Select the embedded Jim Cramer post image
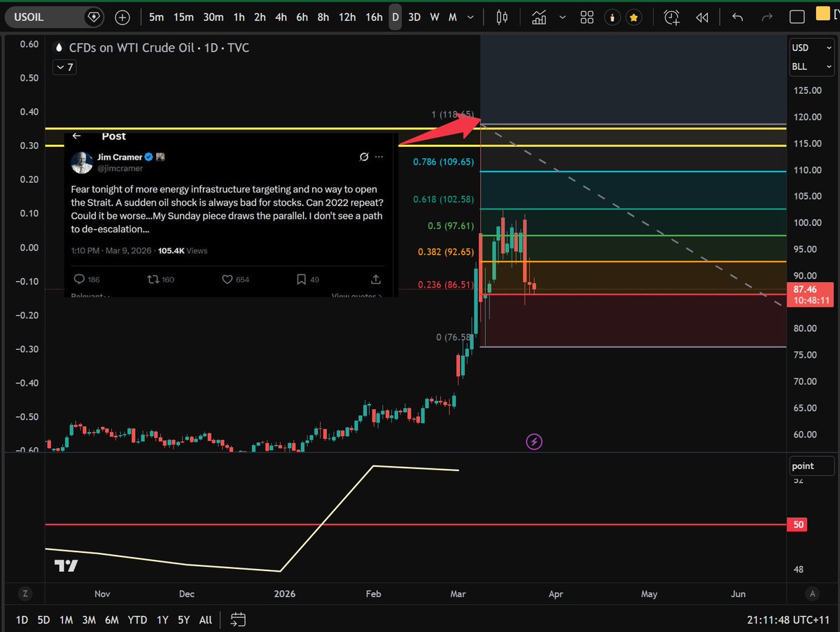Image resolution: width=840 pixels, height=632 pixels. tap(231, 215)
